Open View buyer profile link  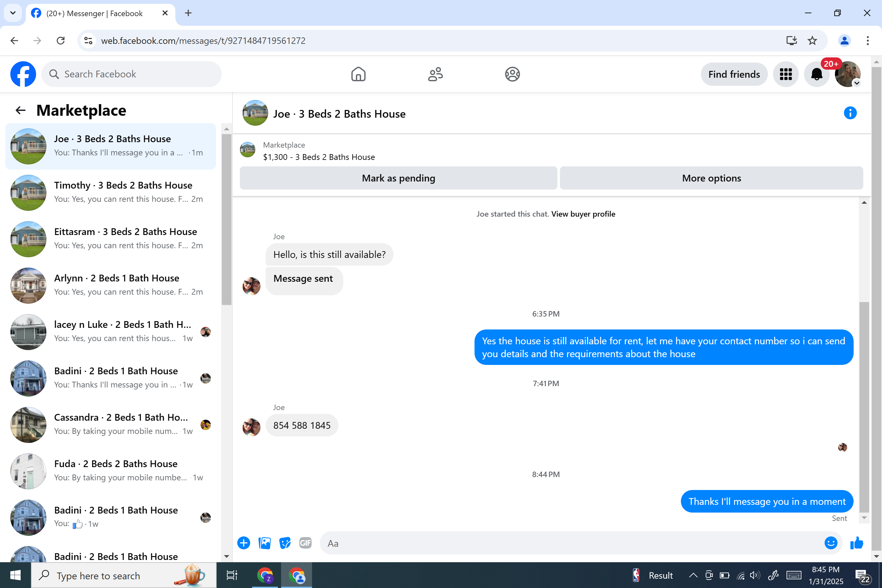click(x=583, y=214)
